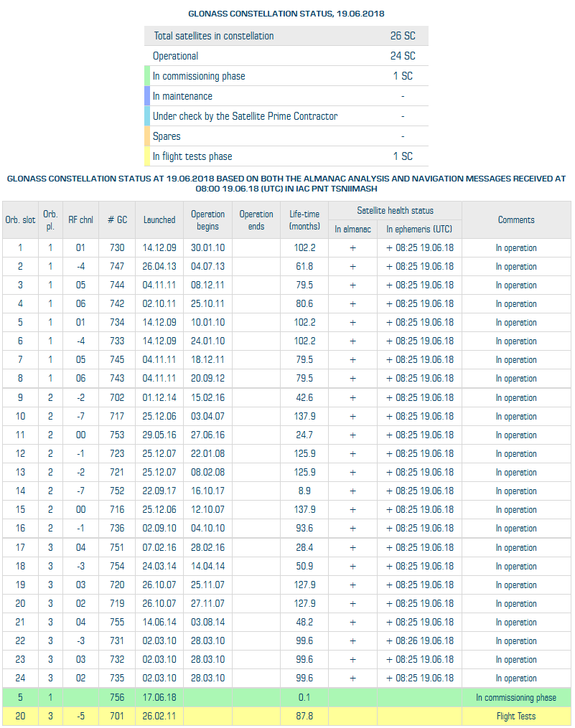The width and height of the screenshot is (575, 728).
Task: Click the green swatch beside In commissioning phase
Action: coord(147,76)
